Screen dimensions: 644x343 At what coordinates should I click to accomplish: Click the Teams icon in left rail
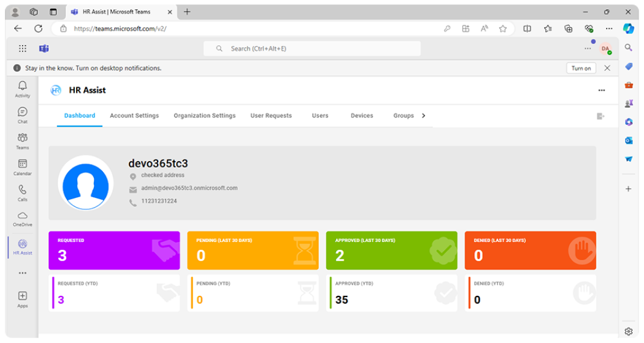click(23, 140)
